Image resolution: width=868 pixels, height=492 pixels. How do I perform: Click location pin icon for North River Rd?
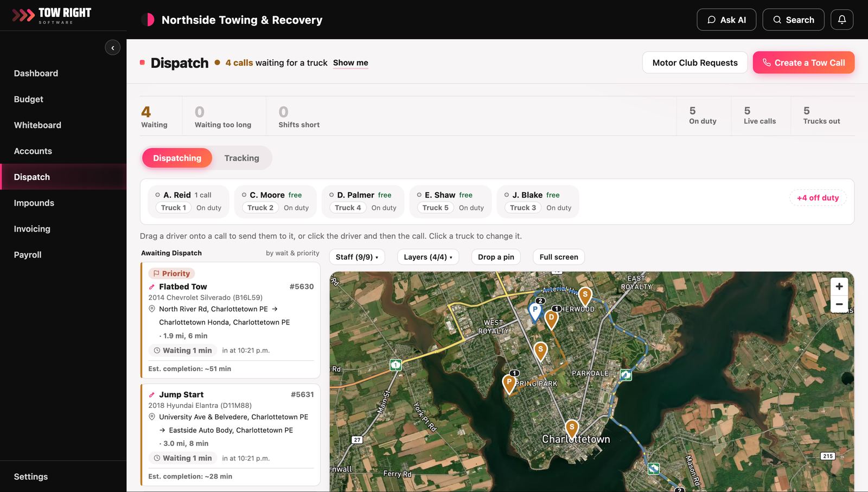(x=152, y=309)
